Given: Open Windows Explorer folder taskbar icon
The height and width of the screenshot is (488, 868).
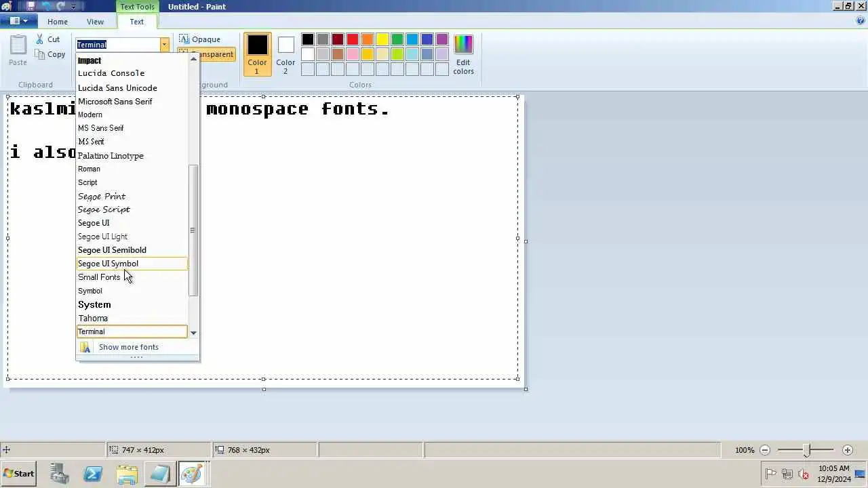Looking at the screenshot, I should (127, 474).
